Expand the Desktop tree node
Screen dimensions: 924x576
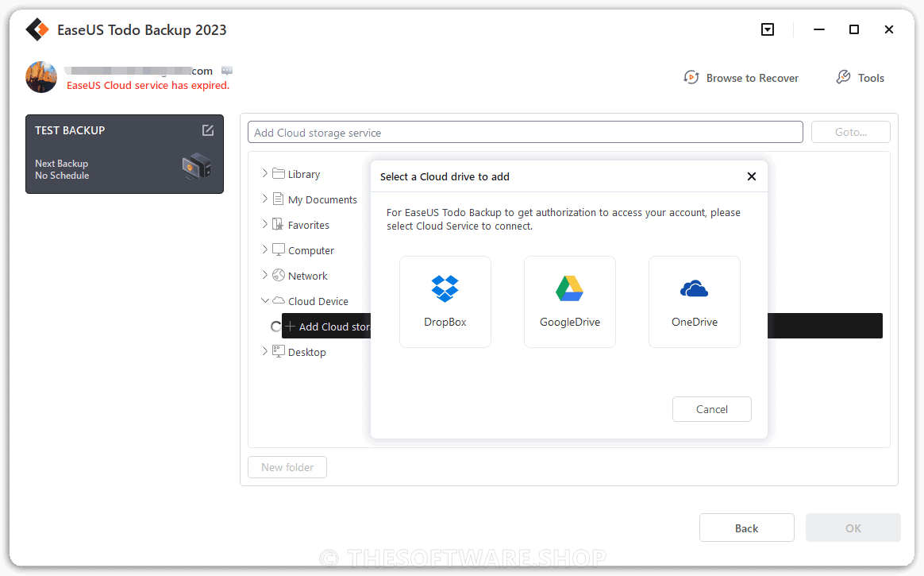tap(264, 351)
